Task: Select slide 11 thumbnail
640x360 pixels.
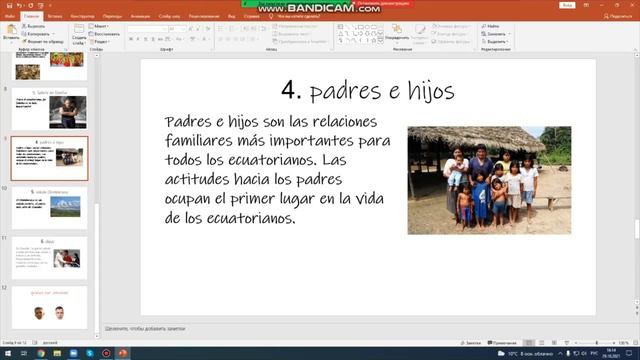Action: (x=49, y=258)
